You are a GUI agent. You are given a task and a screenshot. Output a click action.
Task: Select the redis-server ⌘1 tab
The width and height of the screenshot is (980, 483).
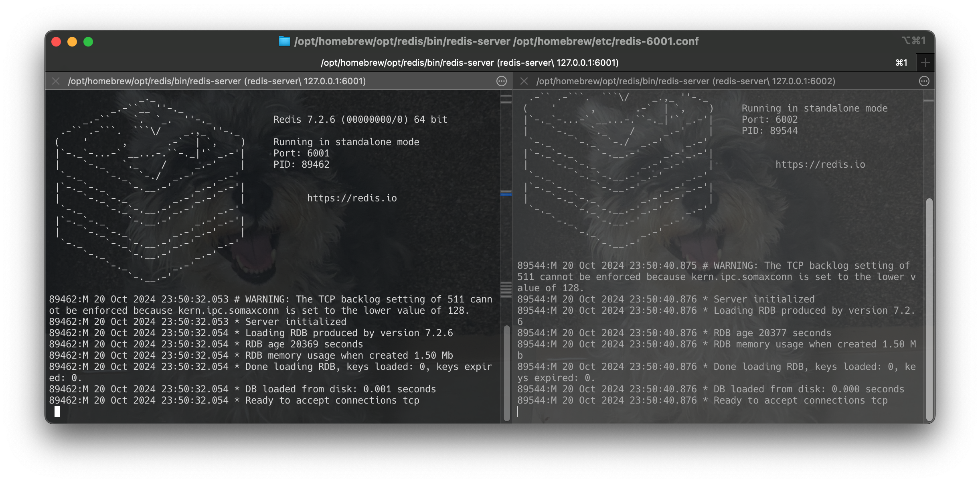coord(469,63)
